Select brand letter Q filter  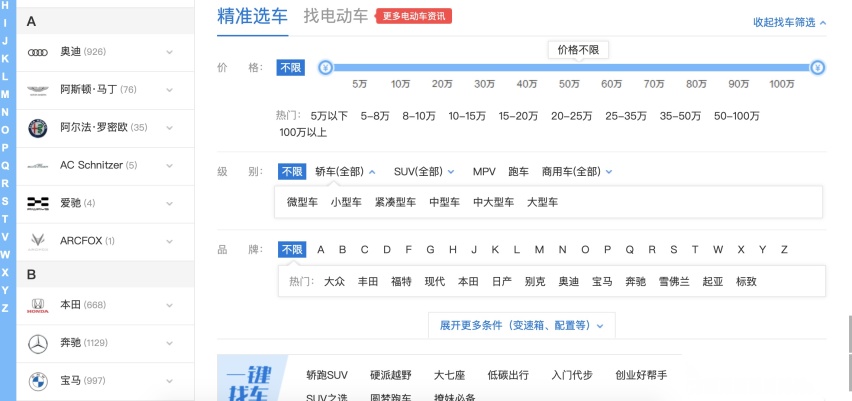[x=630, y=250]
